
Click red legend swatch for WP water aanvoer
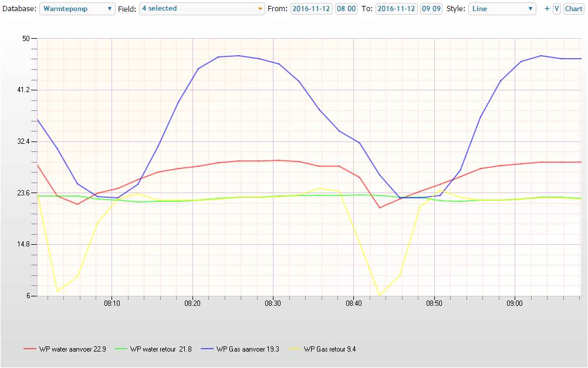(x=29, y=349)
